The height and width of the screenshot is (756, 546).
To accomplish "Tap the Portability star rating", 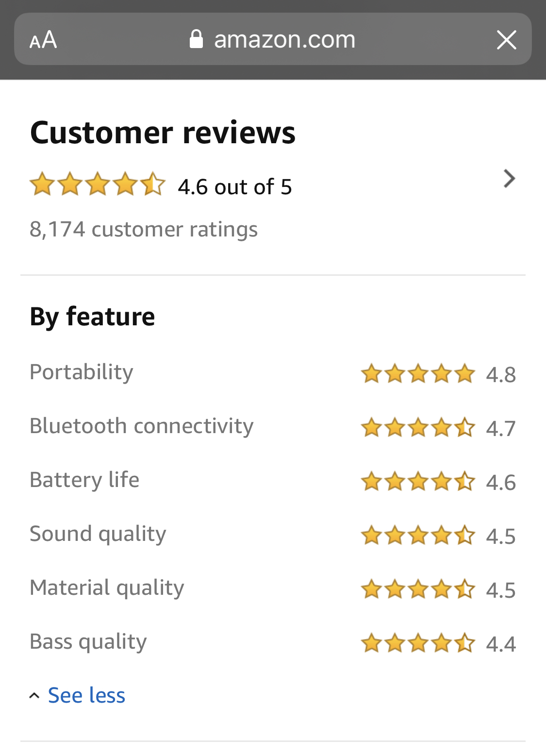I will click(x=417, y=374).
